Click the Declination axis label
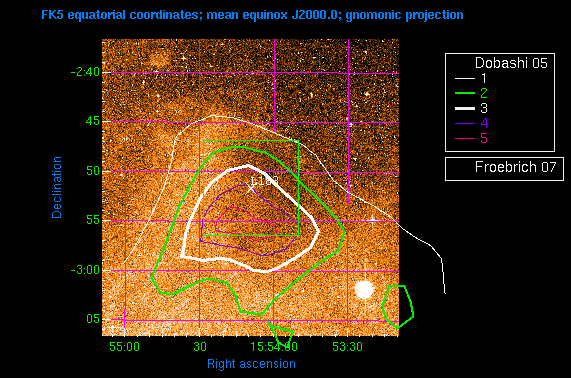571x378 pixels. tap(56, 188)
